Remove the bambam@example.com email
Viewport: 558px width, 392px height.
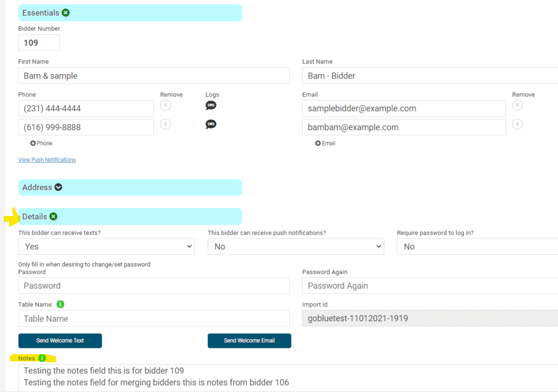517,124
